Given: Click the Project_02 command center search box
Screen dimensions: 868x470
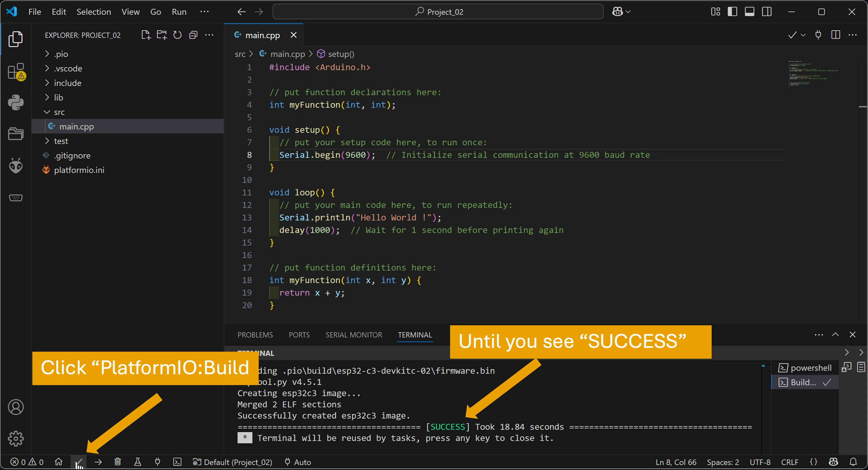Looking at the screenshot, I should (438, 12).
